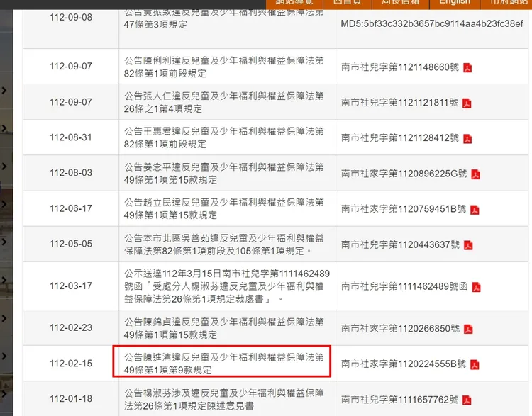Open PDF icon for 南市社兒字第1111462489號函
Screen dimensions: 532x416
[477, 287]
